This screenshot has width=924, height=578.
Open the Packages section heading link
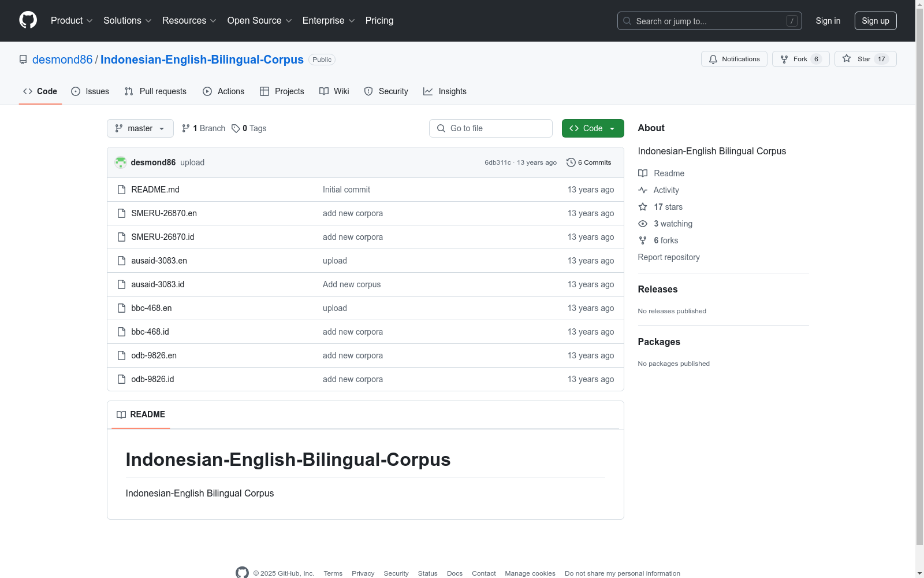[659, 342]
